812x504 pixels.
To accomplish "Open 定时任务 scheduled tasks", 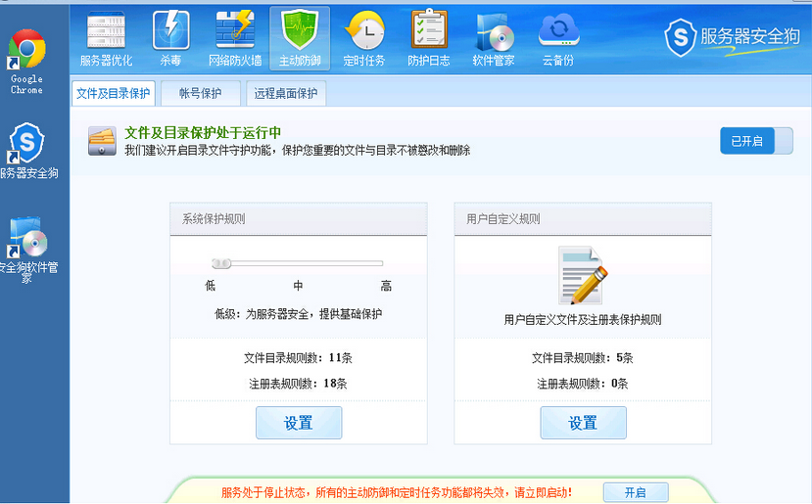I will (x=364, y=37).
